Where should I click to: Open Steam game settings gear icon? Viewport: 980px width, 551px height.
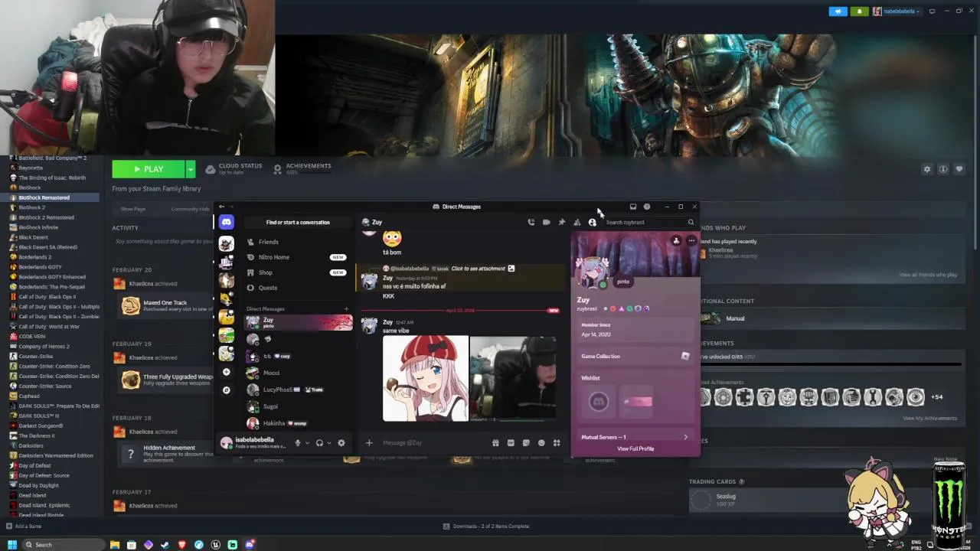coord(927,169)
